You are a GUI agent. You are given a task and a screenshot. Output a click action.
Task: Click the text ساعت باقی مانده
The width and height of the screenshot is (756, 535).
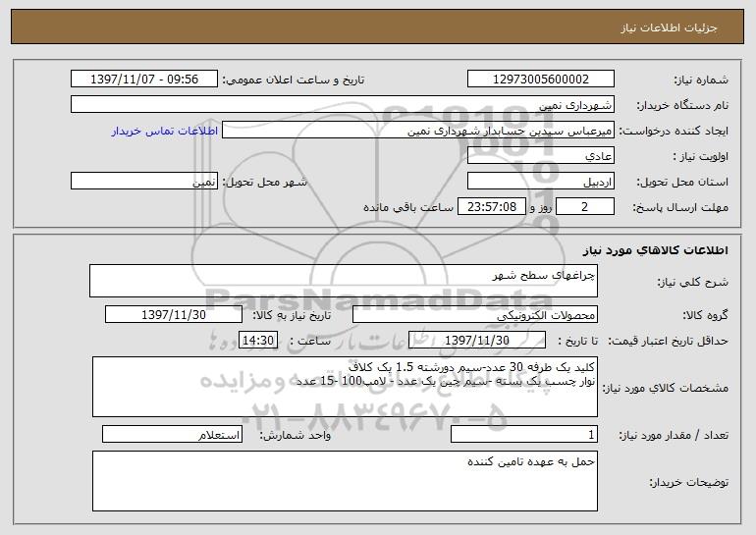coord(407,207)
